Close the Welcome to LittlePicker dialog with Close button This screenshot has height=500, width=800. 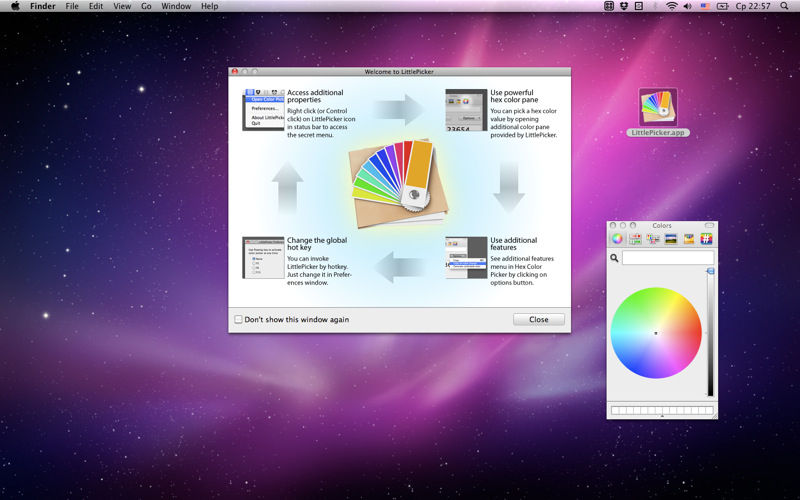(539, 319)
